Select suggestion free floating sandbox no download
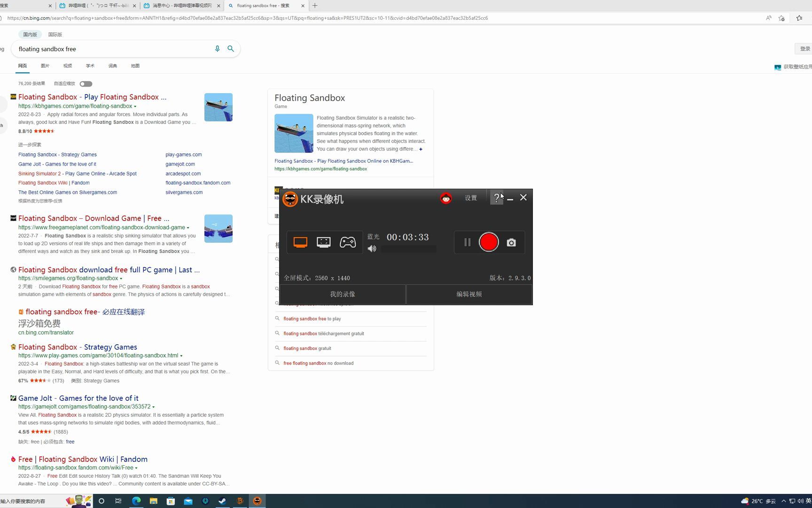Image resolution: width=812 pixels, height=508 pixels. point(319,364)
